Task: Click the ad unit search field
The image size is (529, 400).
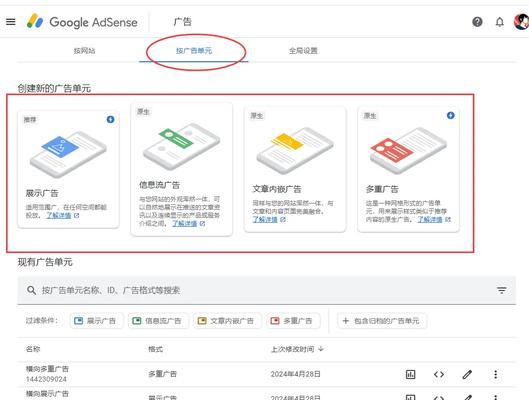Action: pos(267,290)
